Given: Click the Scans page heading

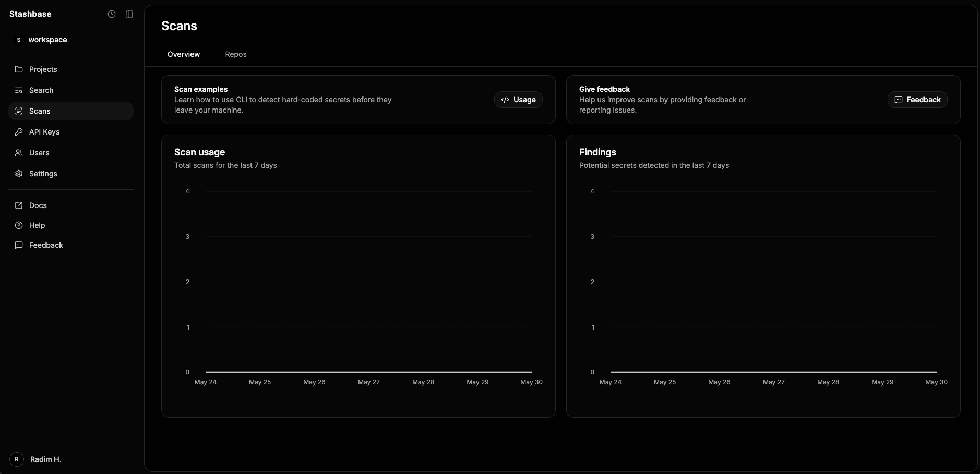Looking at the screenshot, I should pyautogui.click(x=179, y=26).
